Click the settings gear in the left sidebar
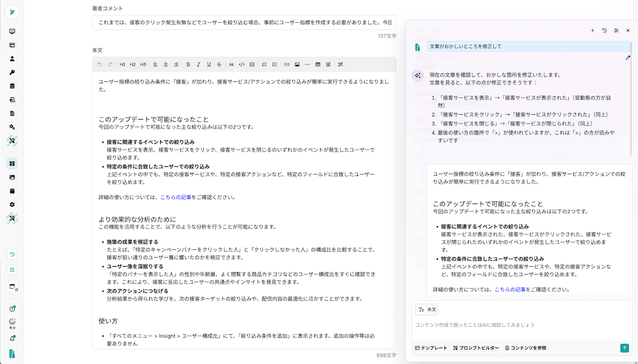This screenshot has height=364, width=638. click(x=12, y=204)
